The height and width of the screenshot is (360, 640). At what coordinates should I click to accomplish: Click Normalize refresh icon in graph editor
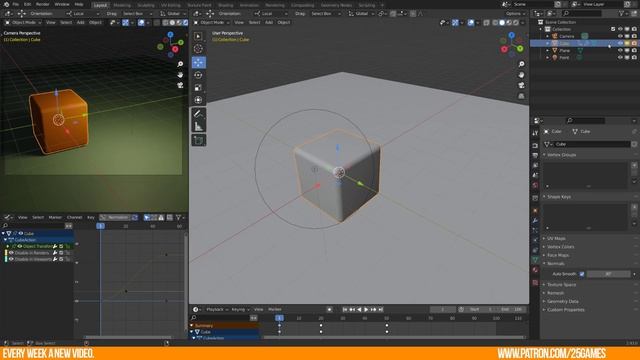click(135, 218)
